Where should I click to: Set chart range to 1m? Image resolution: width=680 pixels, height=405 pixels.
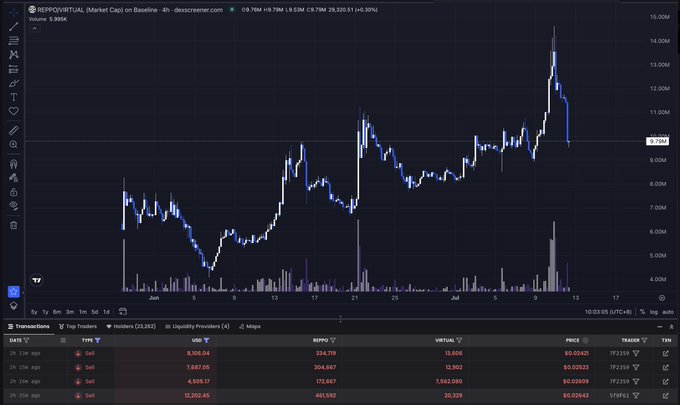coord(82,312)
